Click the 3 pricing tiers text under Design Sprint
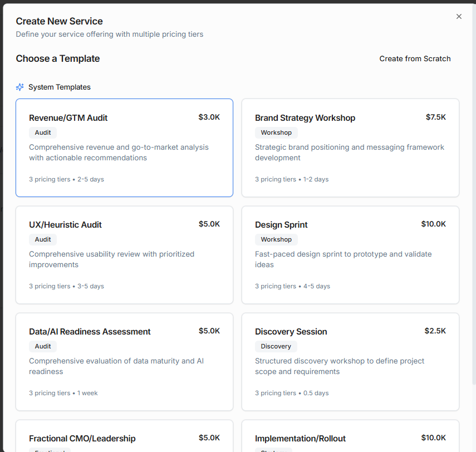Screen dimensions: 476x452 click(x=273, y=286)
